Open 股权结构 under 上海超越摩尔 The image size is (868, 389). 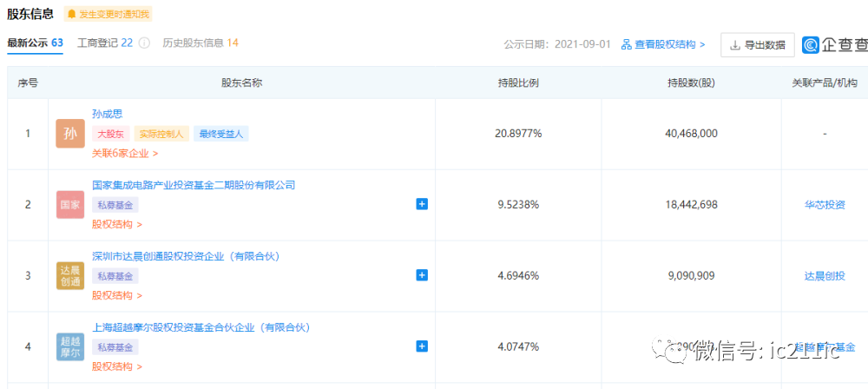point(117,366)
